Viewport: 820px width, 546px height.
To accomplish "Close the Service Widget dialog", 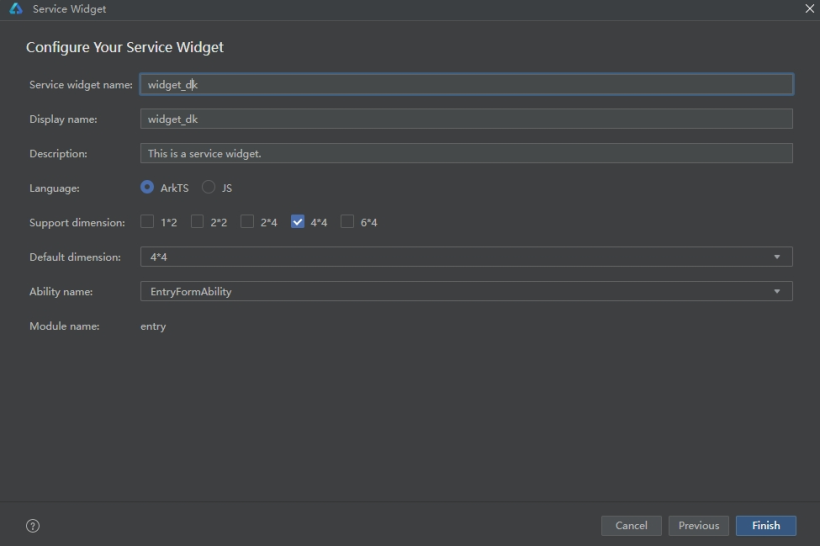I will 809,8.
